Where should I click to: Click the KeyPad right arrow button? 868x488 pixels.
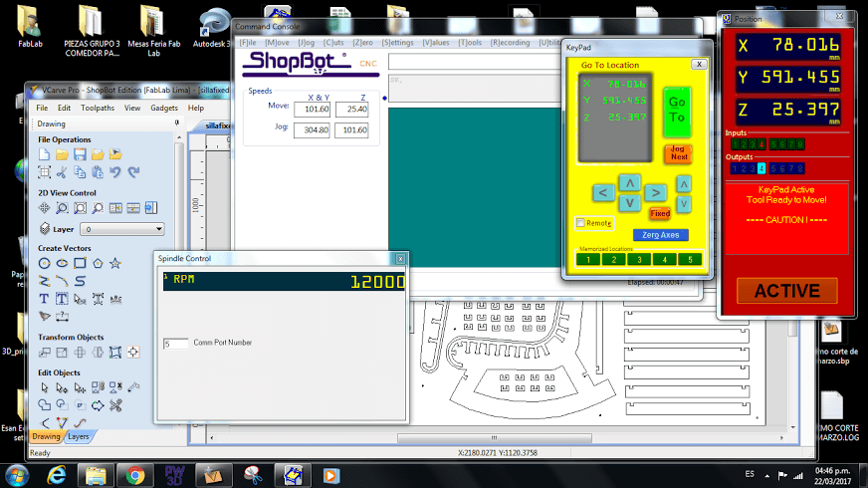click(x=655, y=193)
